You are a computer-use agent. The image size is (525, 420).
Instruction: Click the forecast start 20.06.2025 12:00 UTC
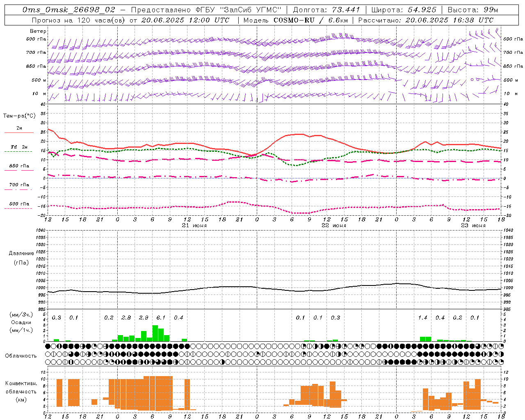tap(185, 20)
